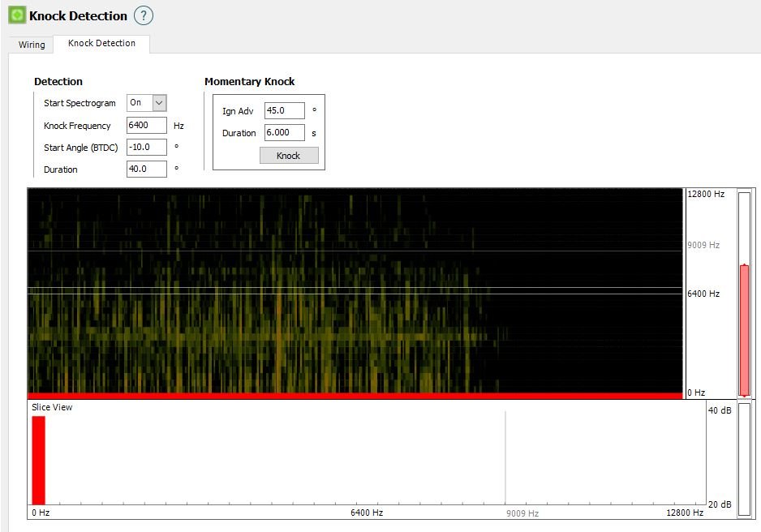
Task: Click the Detection Duration 40.0 field
Action: click(x=147, y=169)
